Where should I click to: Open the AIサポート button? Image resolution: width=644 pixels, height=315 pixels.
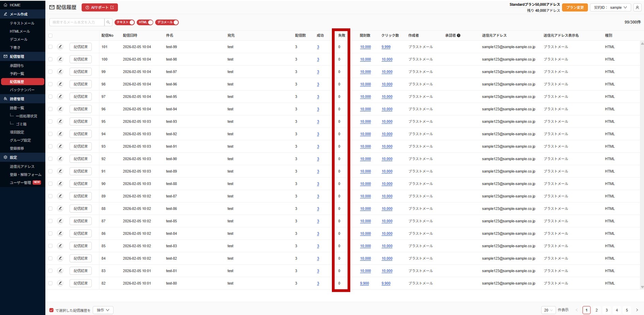pos(99,7)
